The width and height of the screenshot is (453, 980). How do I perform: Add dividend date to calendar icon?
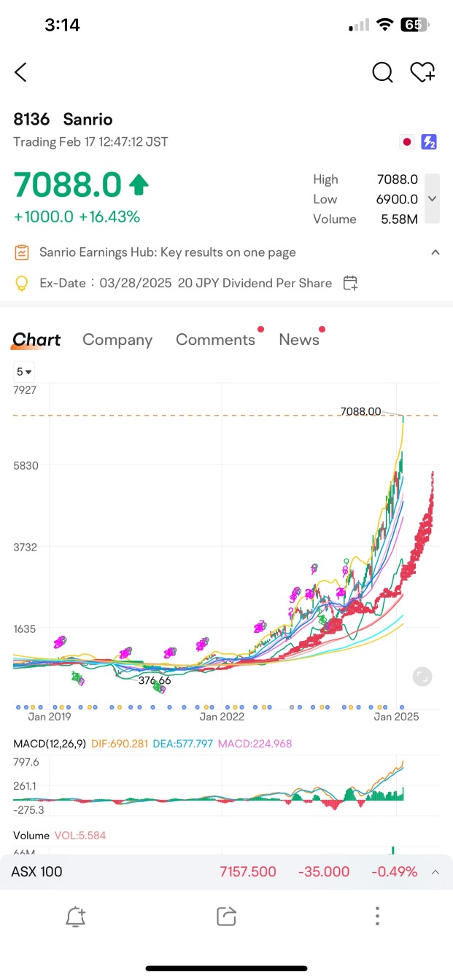click(x=350, y=283)
